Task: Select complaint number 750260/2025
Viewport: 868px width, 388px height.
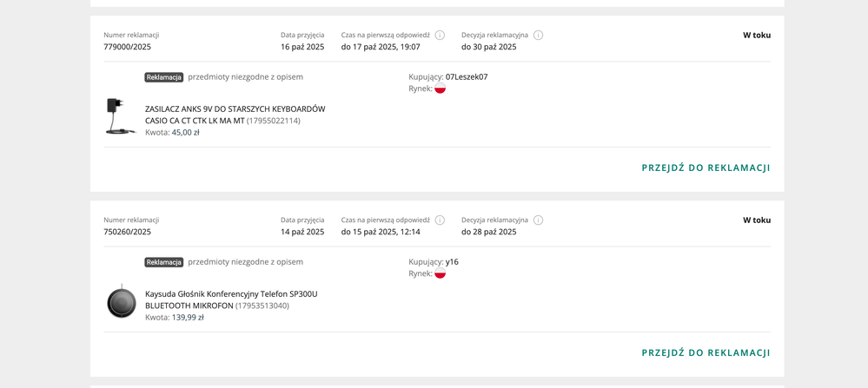Action: coord(127,232)
